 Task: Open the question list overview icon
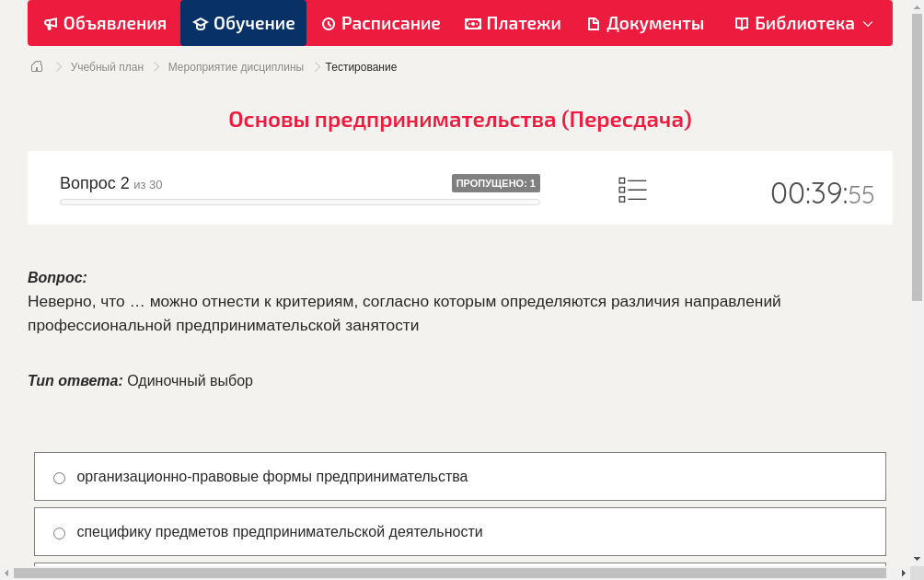(632, 190)
